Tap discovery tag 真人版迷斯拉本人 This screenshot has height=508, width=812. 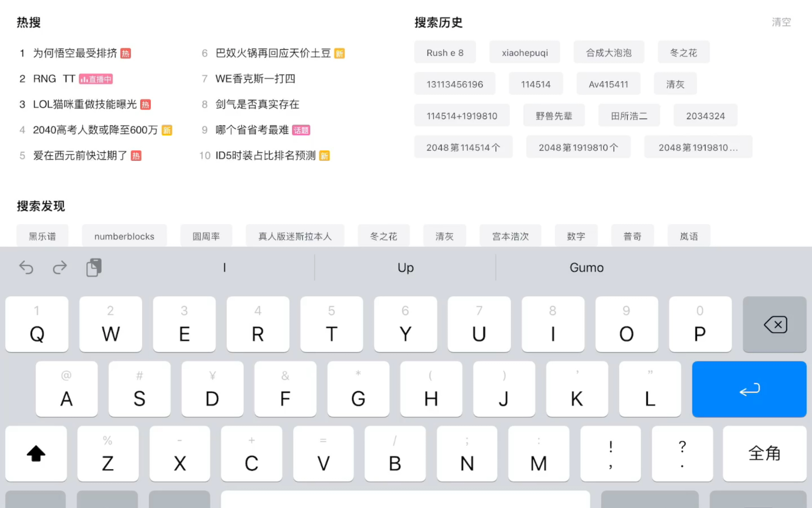(295, 236)
